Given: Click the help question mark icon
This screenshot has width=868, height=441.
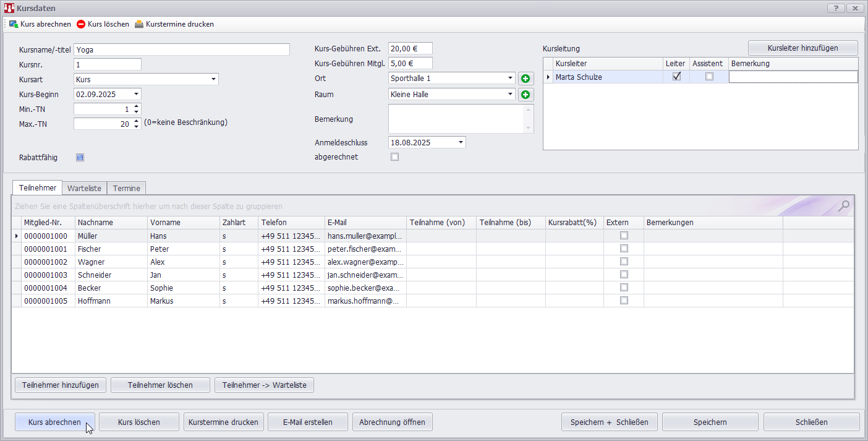Looking at the screenshot, I should pos(836,8).
